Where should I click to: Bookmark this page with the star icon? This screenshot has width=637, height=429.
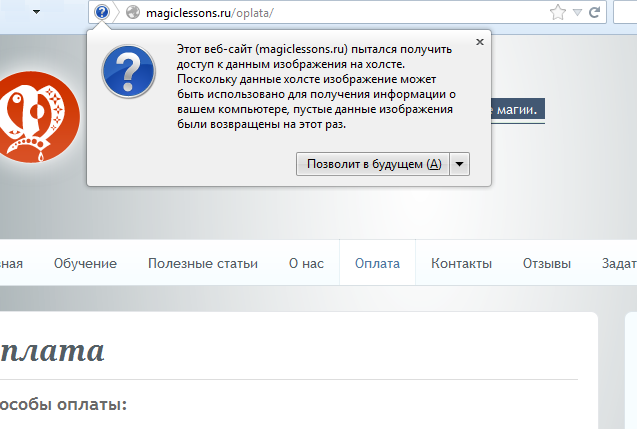pyautogui.click(x=558, y=13)
